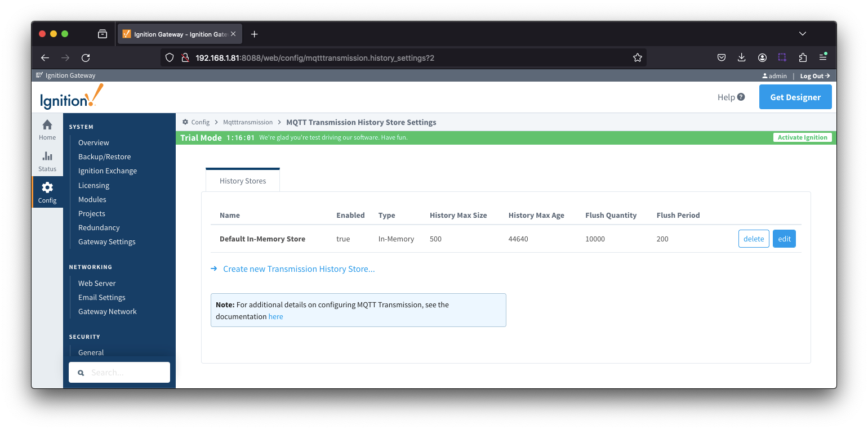Click History Max Age value 44640

518,239
